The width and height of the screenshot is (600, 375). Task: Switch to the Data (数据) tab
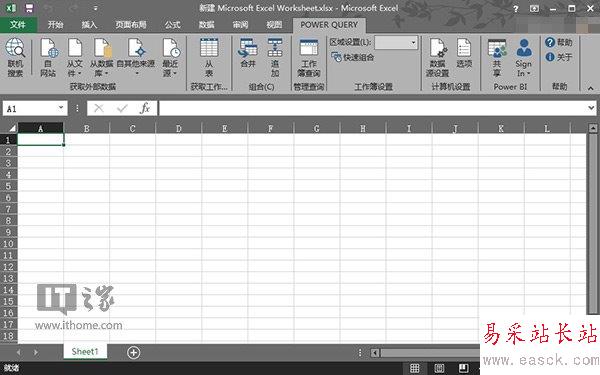click(206, 25)
